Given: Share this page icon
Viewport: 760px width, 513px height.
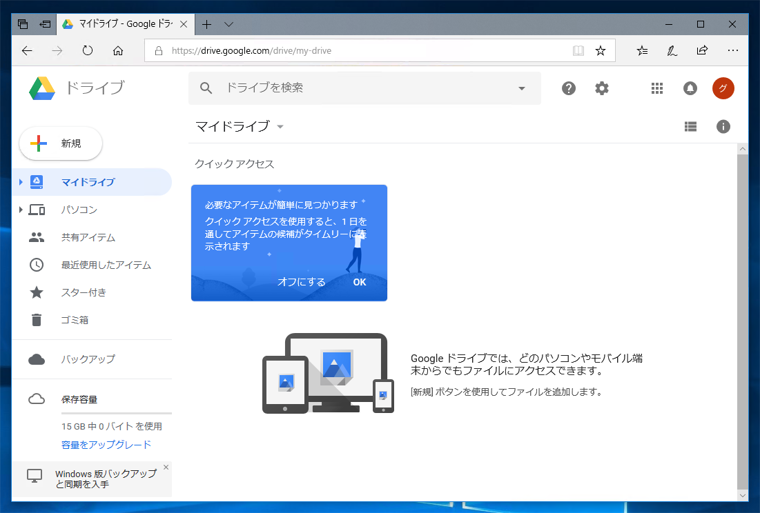Looking at the screenshot, I should (702, 50).
